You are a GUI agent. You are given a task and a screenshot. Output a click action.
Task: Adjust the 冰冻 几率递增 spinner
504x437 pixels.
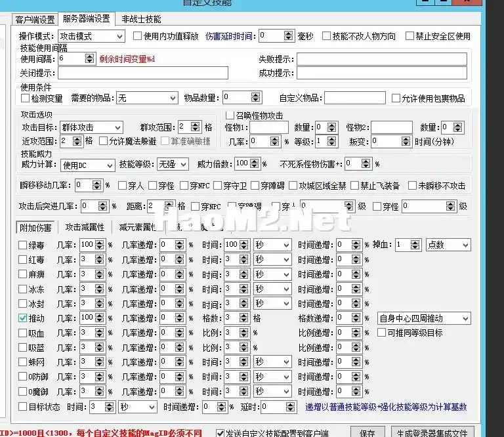pyautogui.click(x=180, y=289)
